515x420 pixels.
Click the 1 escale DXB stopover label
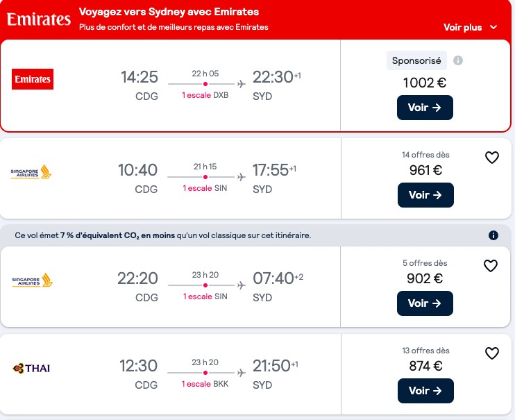point(205,95)
